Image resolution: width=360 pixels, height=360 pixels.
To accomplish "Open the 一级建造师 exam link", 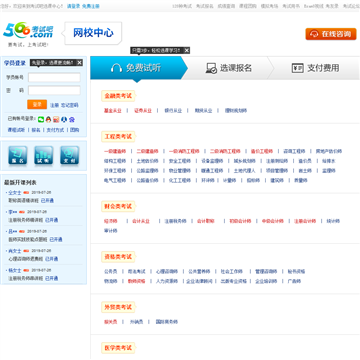I will coord(115,151).
